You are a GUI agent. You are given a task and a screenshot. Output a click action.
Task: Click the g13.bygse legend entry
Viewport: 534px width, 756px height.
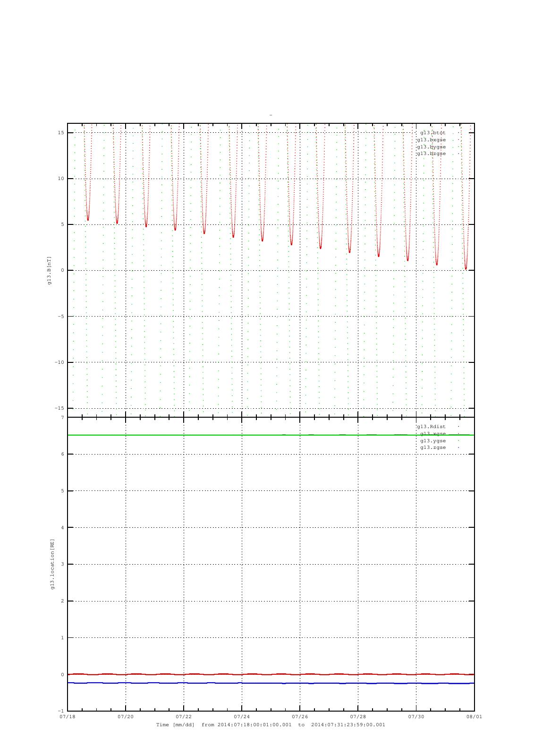point(431,147)
